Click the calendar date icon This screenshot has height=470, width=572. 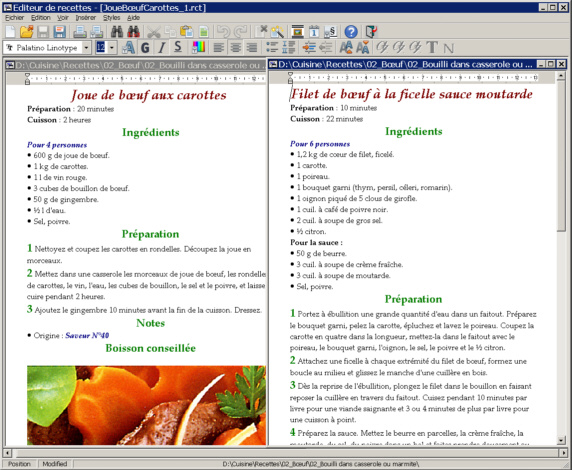pos(314,32)
